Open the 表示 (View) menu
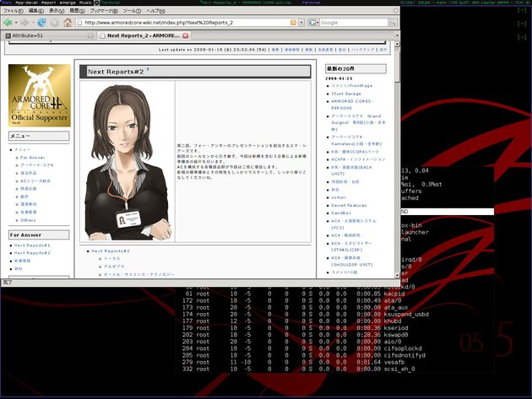 [57, 11]
